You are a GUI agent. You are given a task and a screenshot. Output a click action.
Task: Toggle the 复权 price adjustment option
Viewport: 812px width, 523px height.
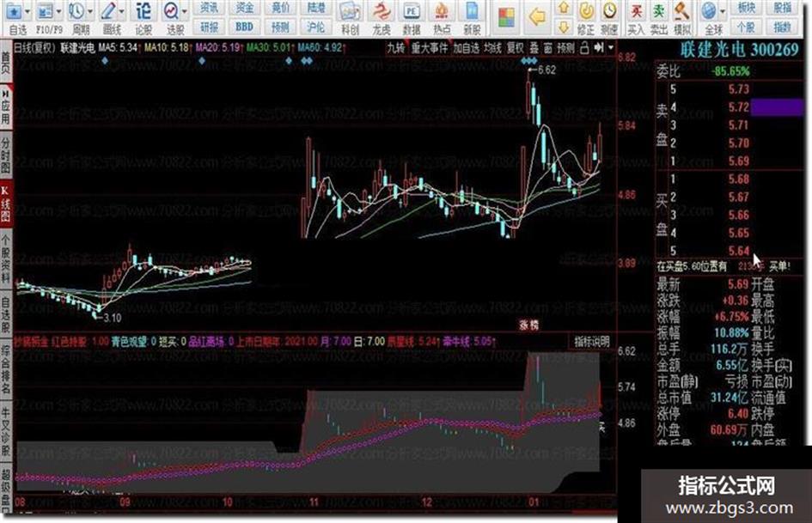[x=515, y=48]
